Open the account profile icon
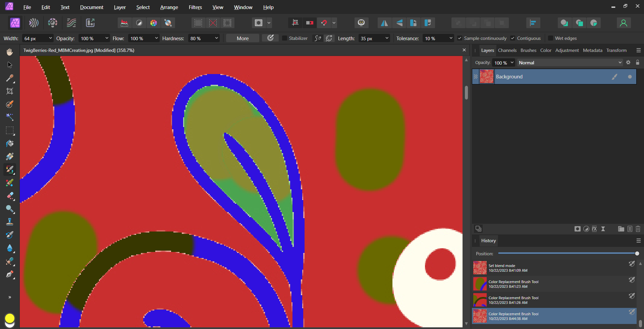The image size is (644, 329). (624, 23)
